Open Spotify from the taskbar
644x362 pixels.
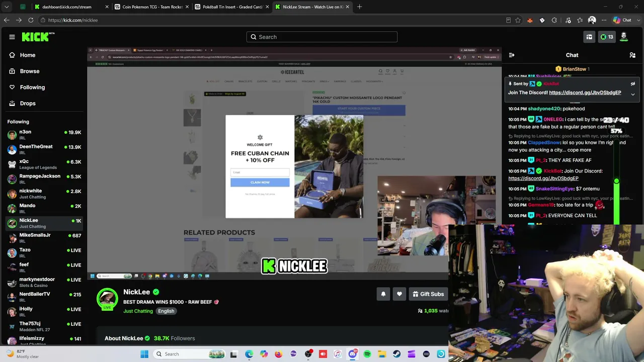367,354
